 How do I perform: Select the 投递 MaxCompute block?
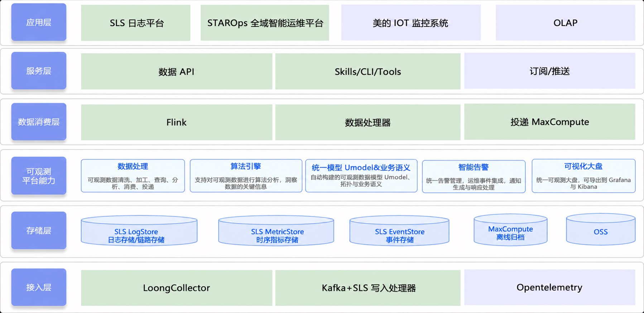click(x=549, y=122)
